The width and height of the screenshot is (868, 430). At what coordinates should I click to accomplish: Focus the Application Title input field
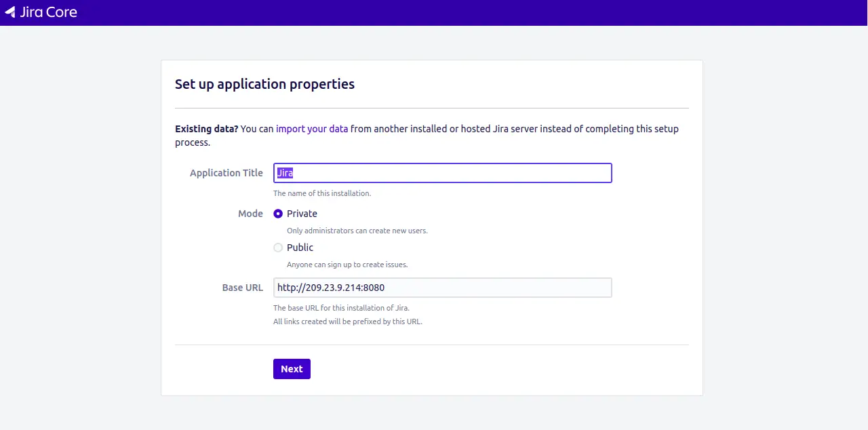click(x=443, y=173)
